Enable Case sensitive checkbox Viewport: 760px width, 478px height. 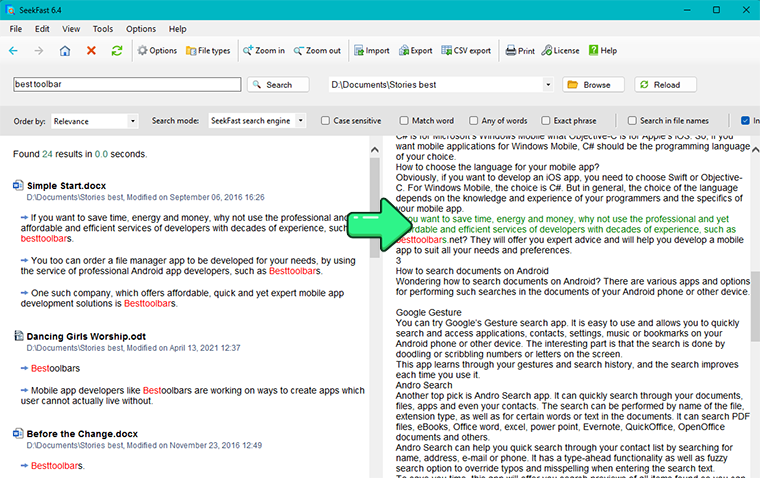(325, 121)
